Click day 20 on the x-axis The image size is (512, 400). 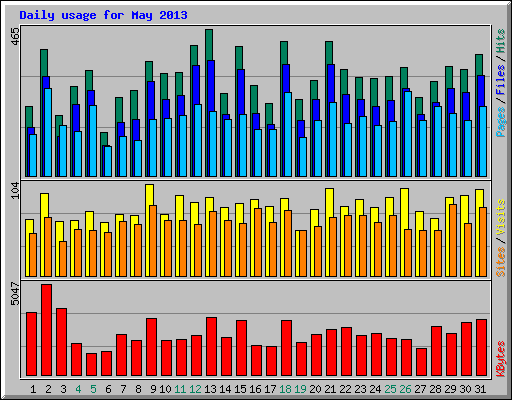point(315,389)
